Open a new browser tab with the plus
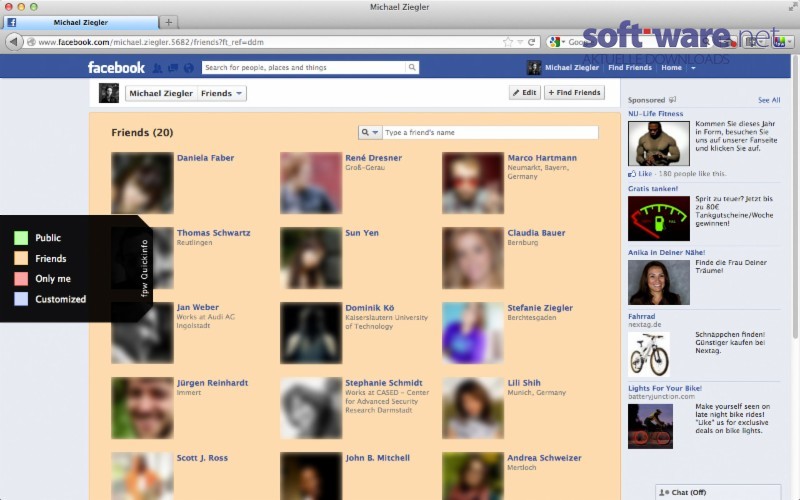800x500 pixels. (168, 22)
